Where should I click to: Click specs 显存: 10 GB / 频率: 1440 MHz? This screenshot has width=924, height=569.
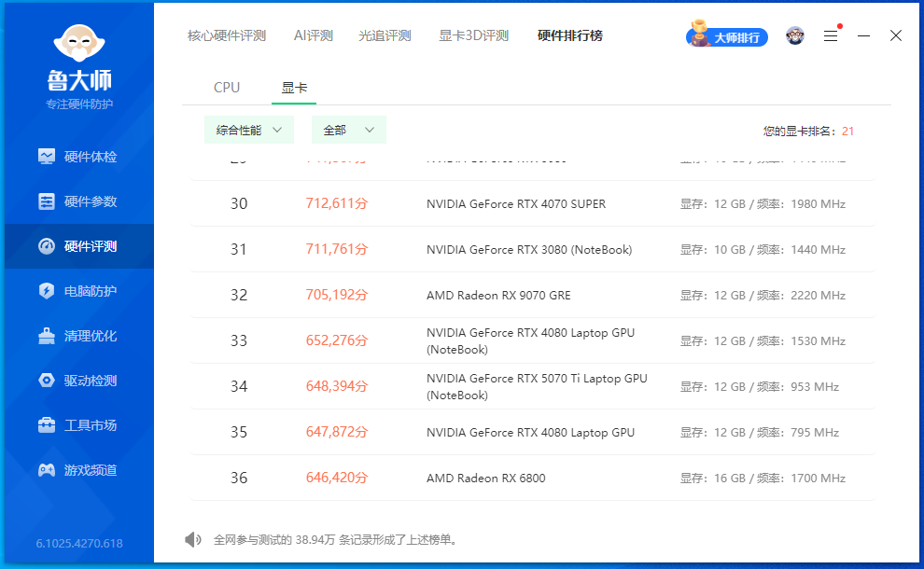(763, 250)
